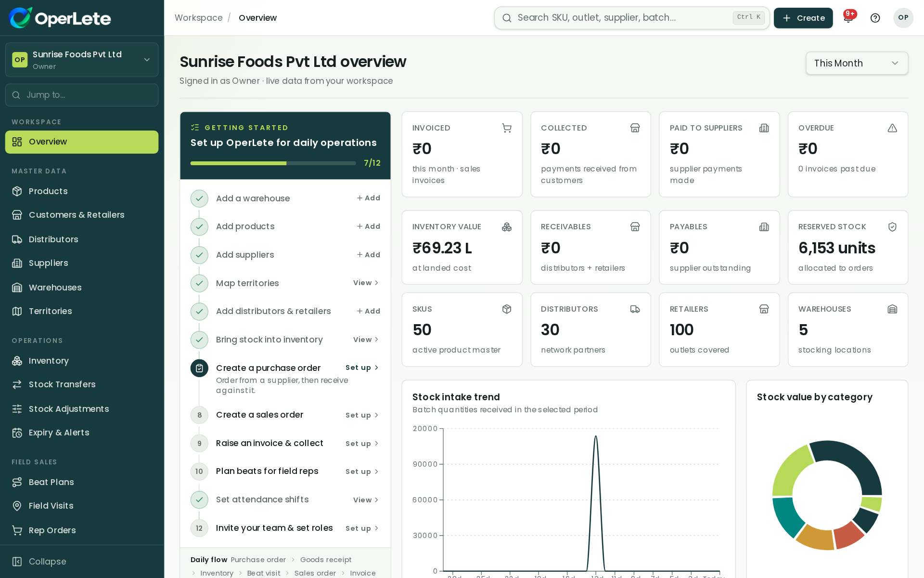Go to Stock Transfers in the sidebar
Viewport: 924px width, 578px height.
(82, 384)
